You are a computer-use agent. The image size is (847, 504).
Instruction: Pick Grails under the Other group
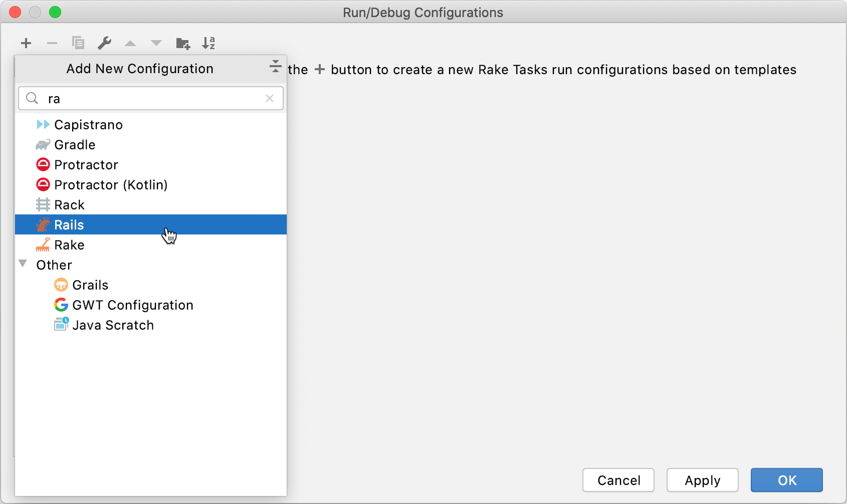click(x=90, y=285)
